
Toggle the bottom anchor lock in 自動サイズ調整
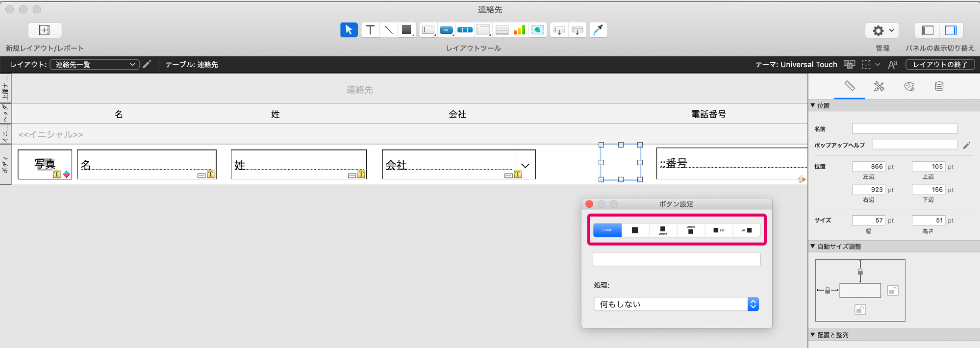click(860, 309)
